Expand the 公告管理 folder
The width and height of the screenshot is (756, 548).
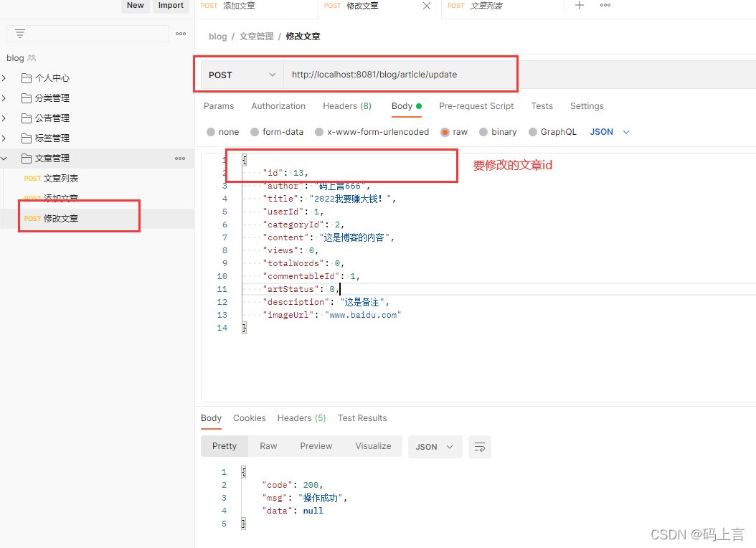(x=4, y=118)
